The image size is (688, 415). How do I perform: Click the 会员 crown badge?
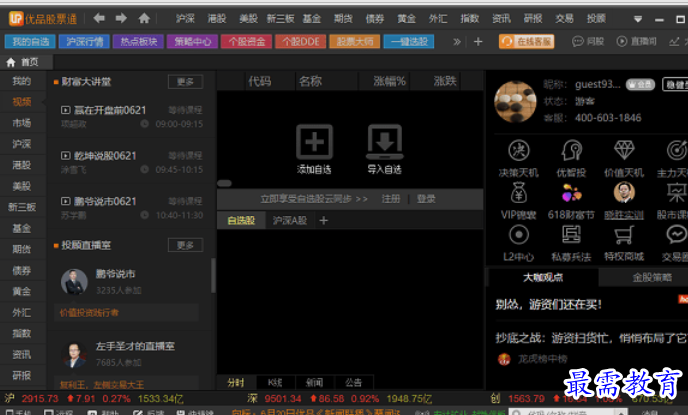641,84
